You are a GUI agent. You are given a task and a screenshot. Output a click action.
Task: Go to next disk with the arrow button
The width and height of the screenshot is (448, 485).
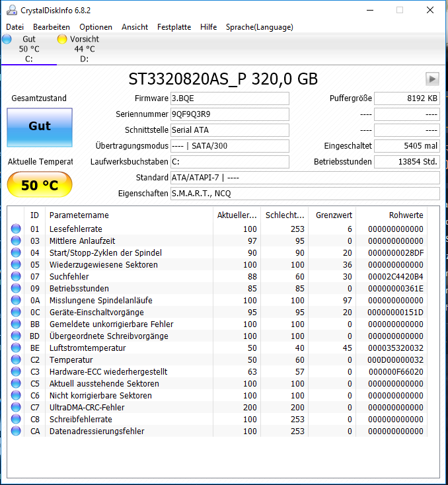point(432,79)
